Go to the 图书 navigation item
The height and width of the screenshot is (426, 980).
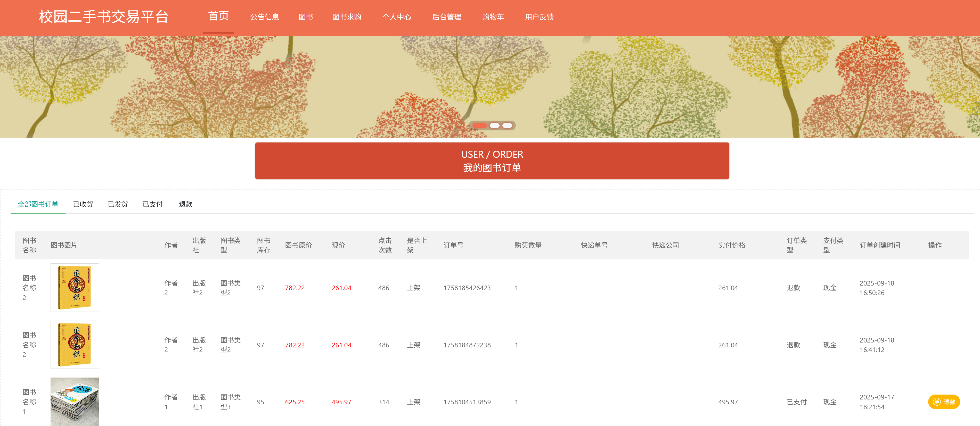tap(306, 17)
